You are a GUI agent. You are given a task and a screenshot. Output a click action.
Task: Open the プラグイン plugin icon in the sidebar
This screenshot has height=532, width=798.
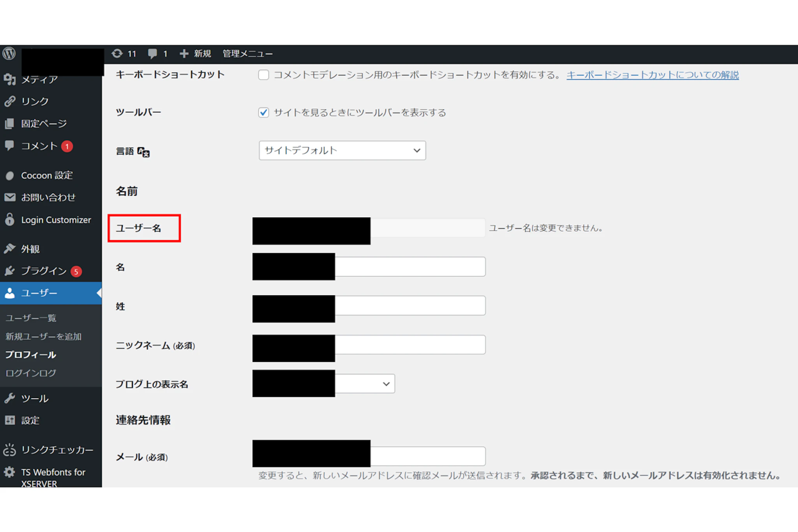pyautogui.click(x=10, y=271)
